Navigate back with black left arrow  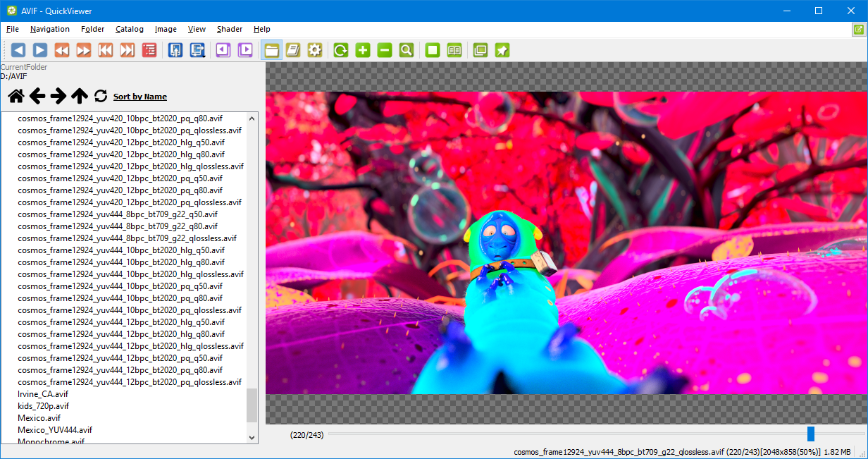(x=37, y=96)
